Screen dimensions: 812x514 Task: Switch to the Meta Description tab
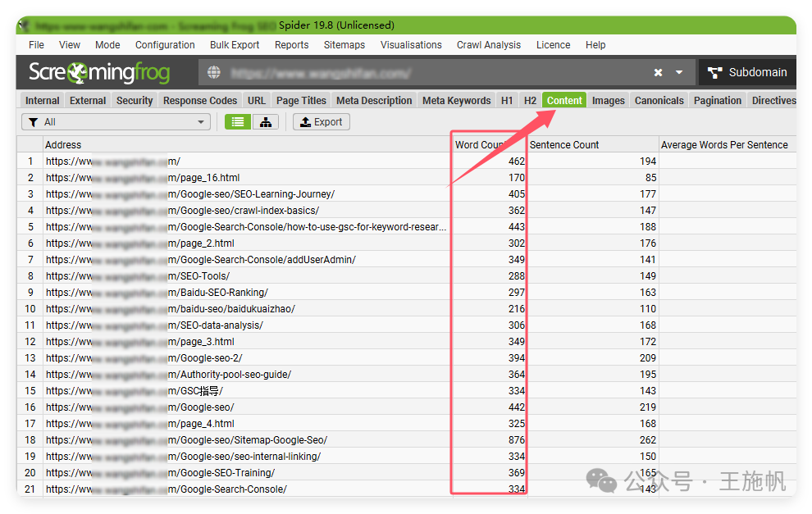(374, 100)
